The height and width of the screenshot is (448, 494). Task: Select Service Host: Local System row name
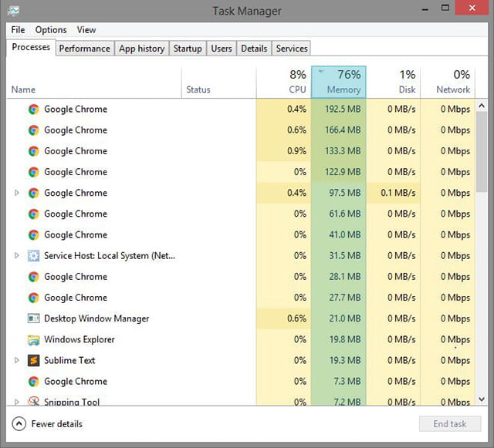(110, 256)
